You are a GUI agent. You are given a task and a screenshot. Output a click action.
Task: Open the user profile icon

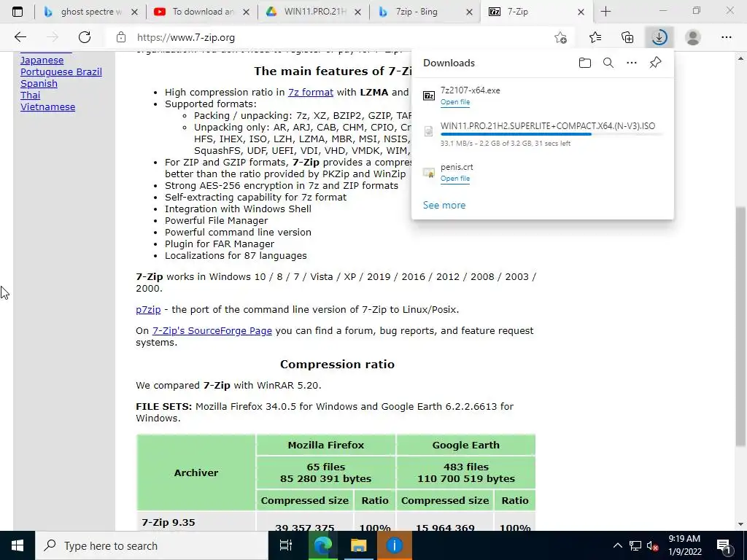coord(693,37)
